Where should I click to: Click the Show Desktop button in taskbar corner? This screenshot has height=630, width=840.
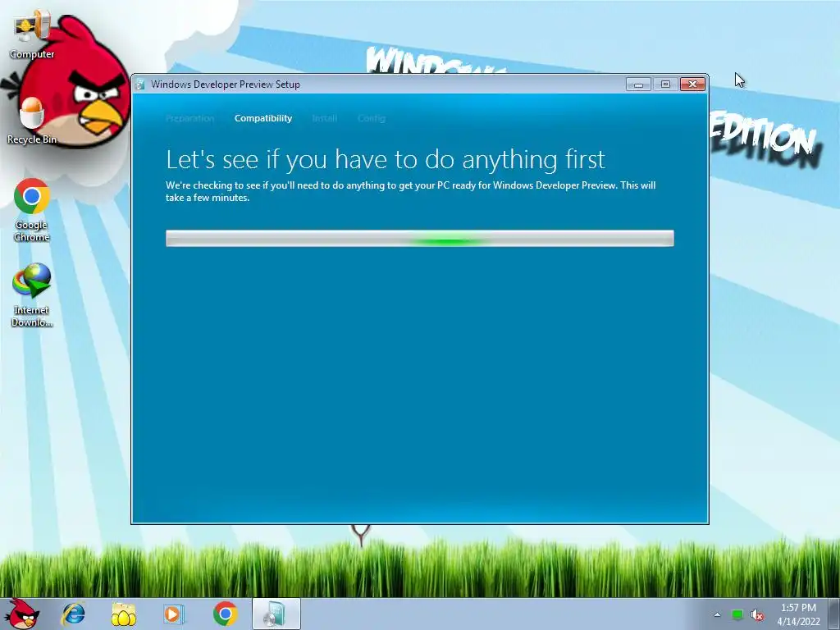[834, 614]
